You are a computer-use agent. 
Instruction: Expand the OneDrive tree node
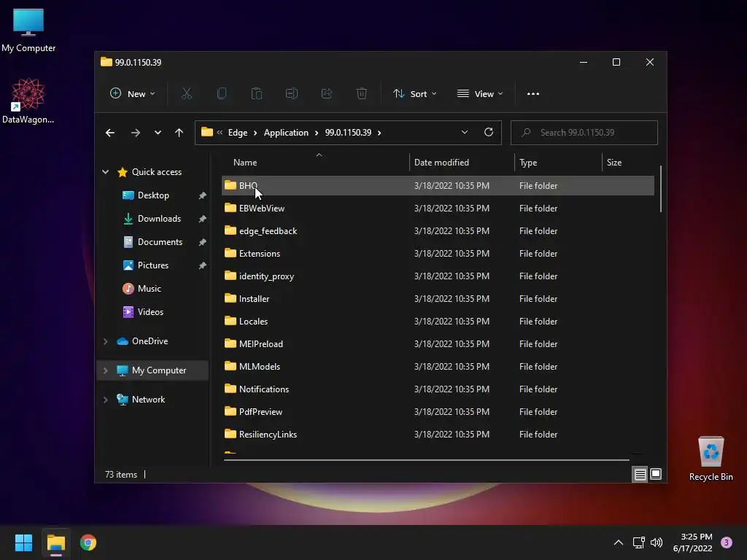point(105,341)
